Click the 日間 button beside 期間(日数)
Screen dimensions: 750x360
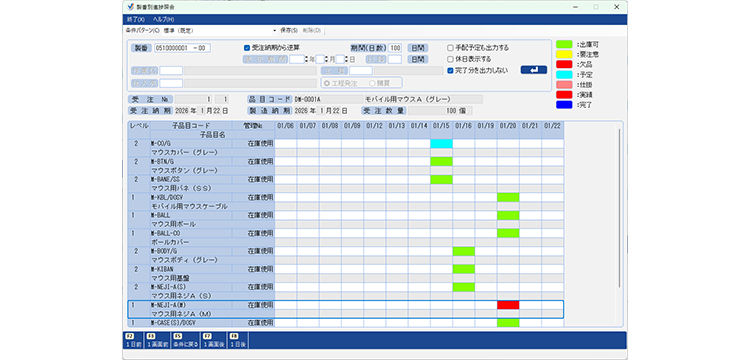[418, 48]
